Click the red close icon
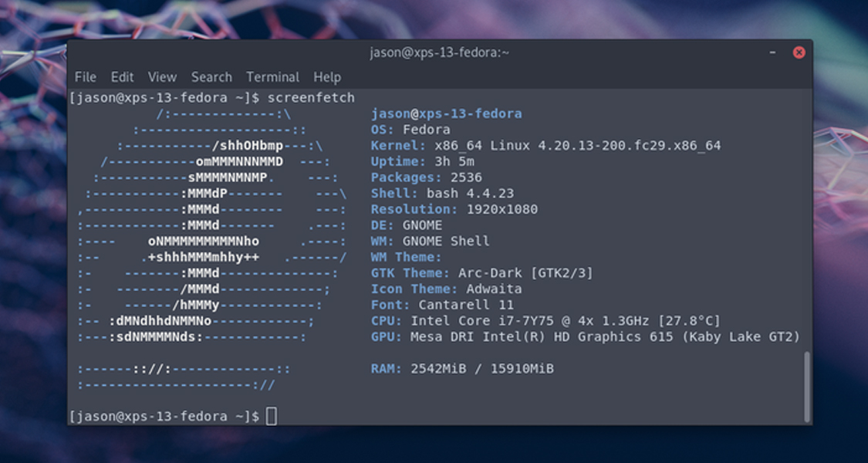The height and width of the screenshot is (463, 868). 799,52
